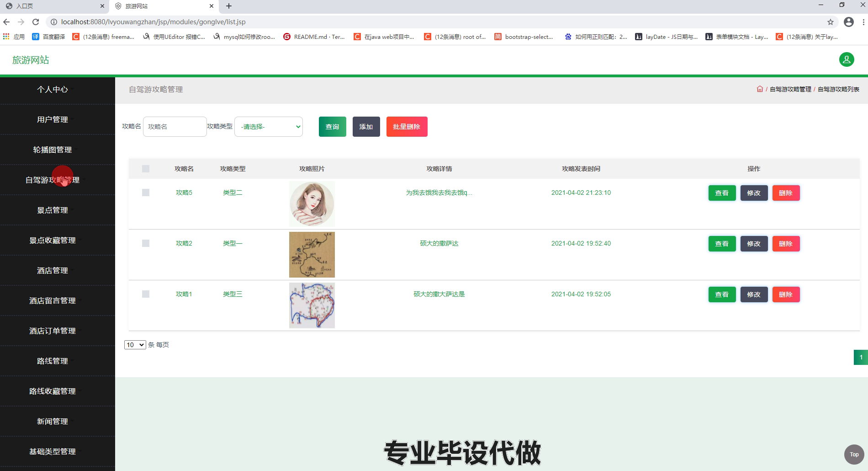The width and height of the screenshot is (868, 471).
Task: Open a new browser tab with plus
Action: click(x=229, y=6)
